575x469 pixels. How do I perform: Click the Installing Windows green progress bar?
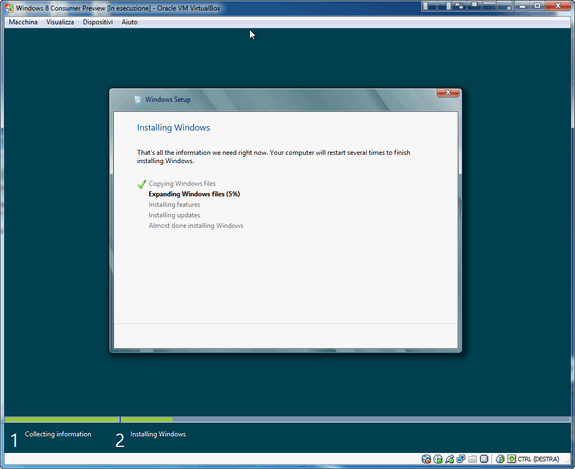pyautogui.click(x=147, y=419)
